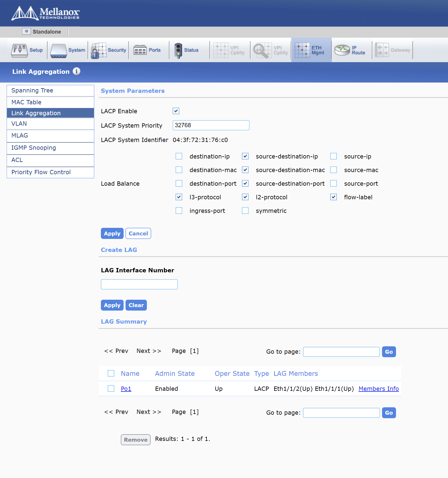Enable the destination-ip load balance option

(179, 156)
